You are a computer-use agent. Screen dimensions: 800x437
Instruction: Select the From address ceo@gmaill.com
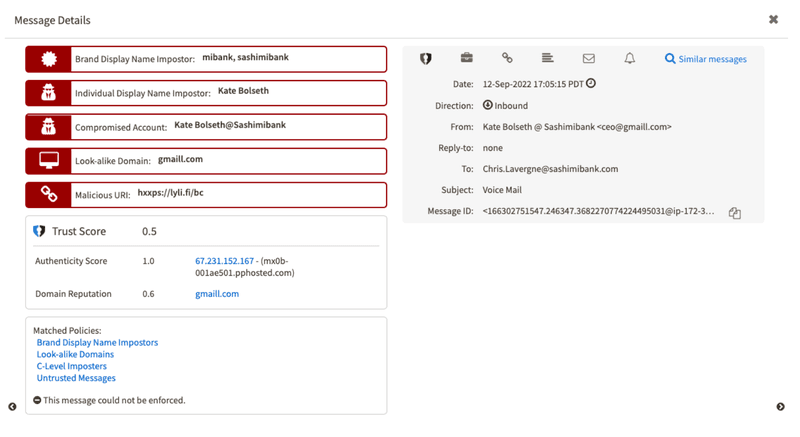click(634, 126)
